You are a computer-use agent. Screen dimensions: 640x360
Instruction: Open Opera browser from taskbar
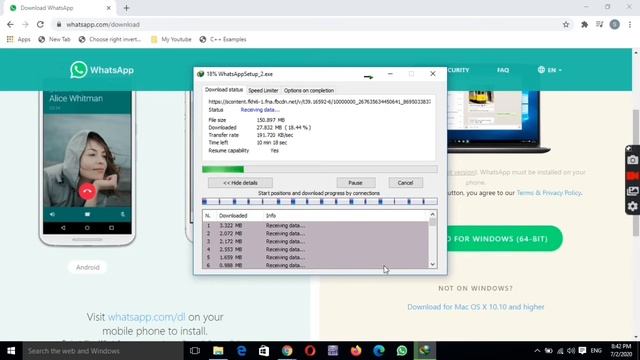[310, 351]
